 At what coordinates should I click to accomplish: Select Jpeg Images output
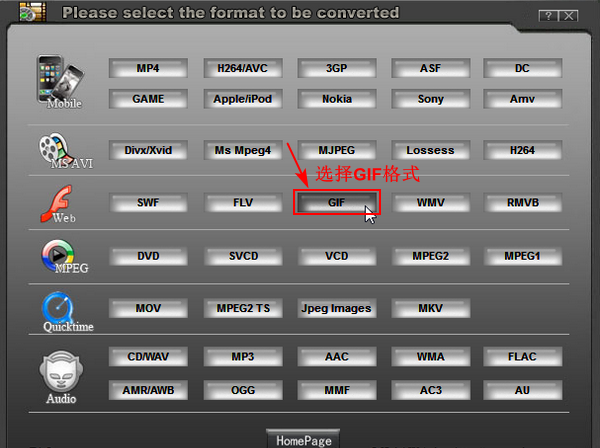pyautogui.click(x=337, y=308)
